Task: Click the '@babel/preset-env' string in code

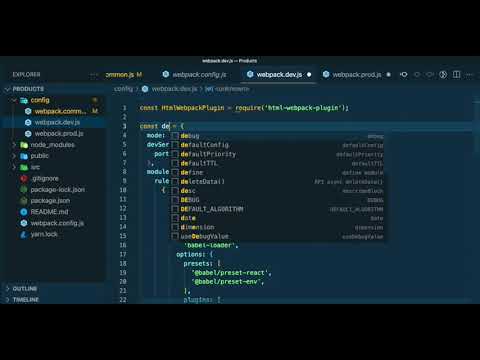Action: coord(226,282)
